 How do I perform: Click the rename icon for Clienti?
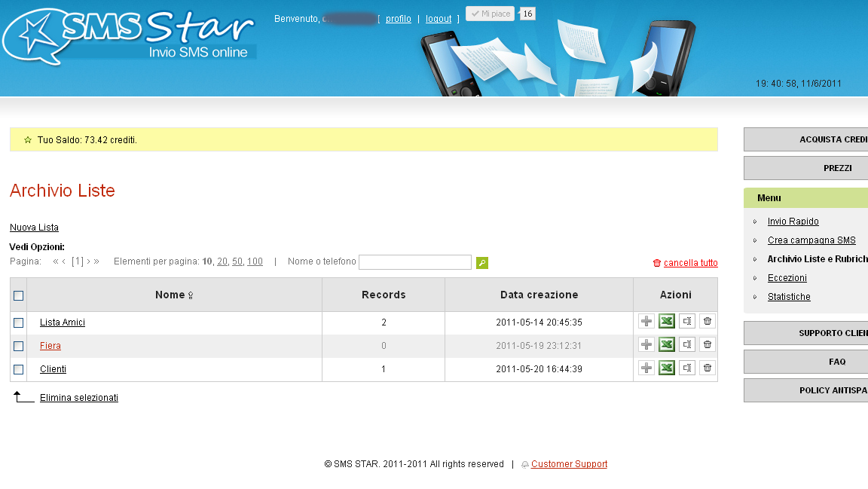(x=686, y=368)
